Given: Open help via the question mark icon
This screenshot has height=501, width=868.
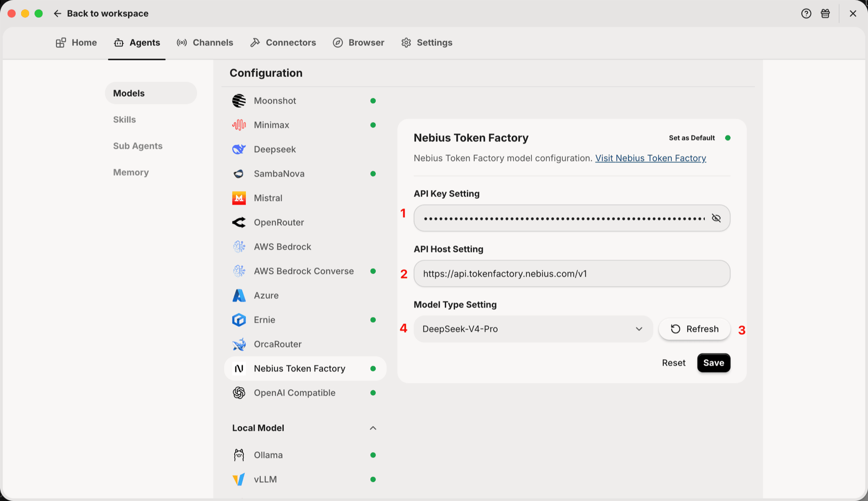Looking at the screenshot, I should [x=806, y=14].
